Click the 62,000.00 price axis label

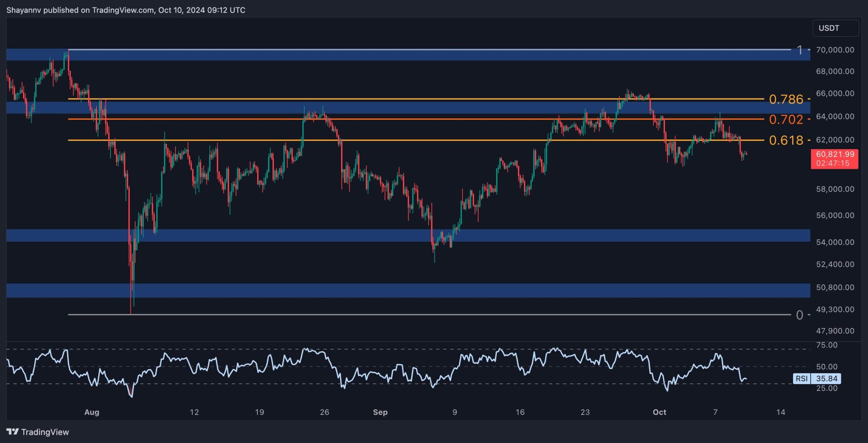click(x=835, y=140)
